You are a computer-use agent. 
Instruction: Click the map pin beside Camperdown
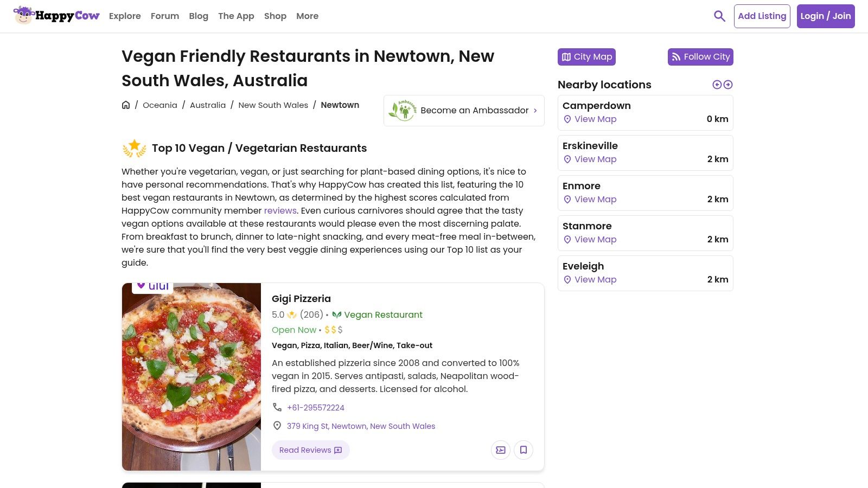[x=567, y=119]
